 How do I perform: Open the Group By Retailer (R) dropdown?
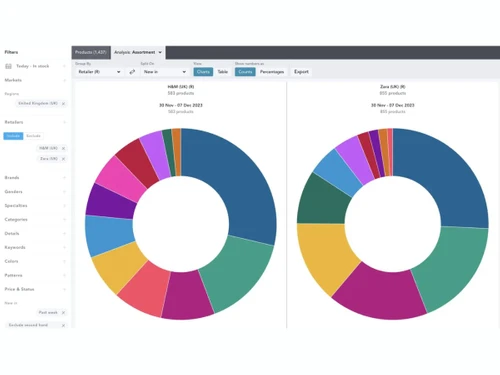[x=99, y=72]
